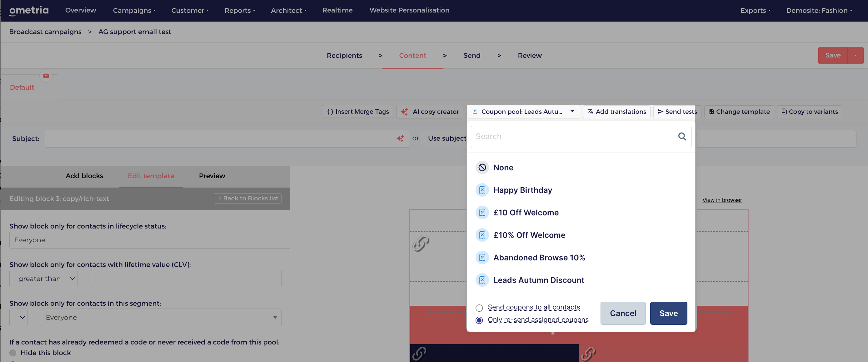This screenshot has height=362, width=868.
Task: Click the Leads Autumn Discount coupon icon
Action: pyautogui.click(x=482, y=280)
